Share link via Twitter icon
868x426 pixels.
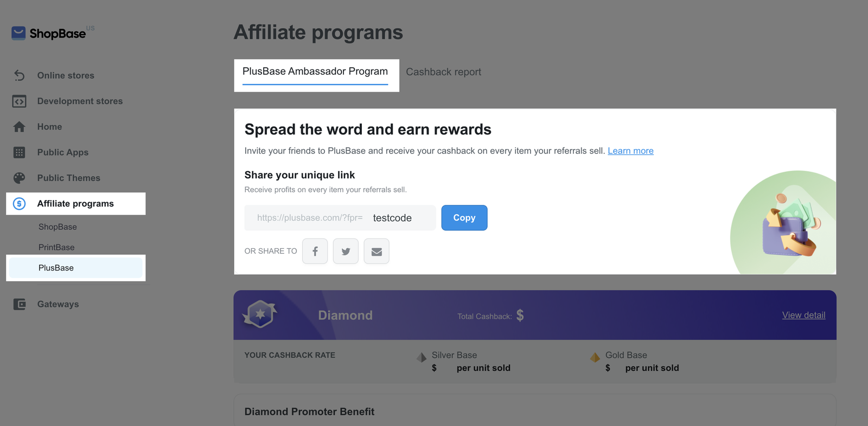coord(346,251)
